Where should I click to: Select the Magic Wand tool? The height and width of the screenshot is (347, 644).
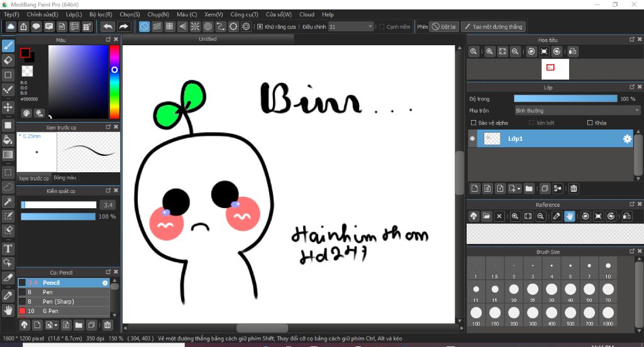[8, 202]
